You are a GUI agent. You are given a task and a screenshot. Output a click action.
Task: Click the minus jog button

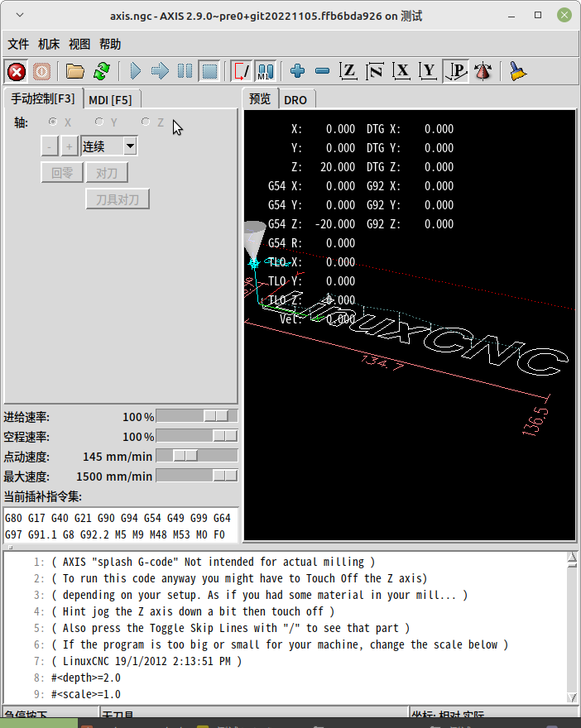click(50, 146)
